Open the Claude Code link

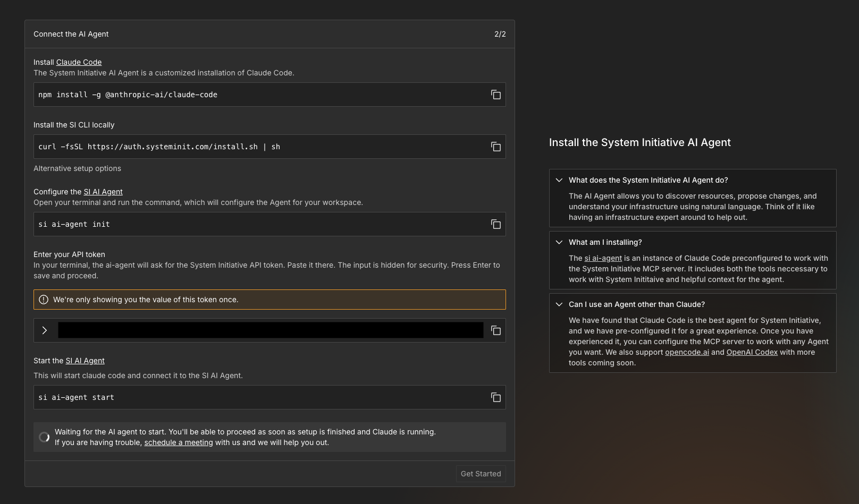coord(79,62)
